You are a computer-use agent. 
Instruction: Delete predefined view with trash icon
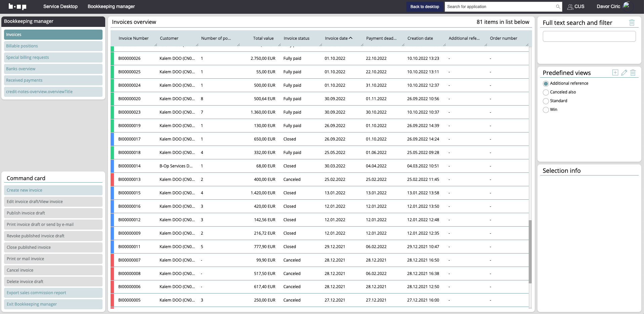tap(633, 73)
